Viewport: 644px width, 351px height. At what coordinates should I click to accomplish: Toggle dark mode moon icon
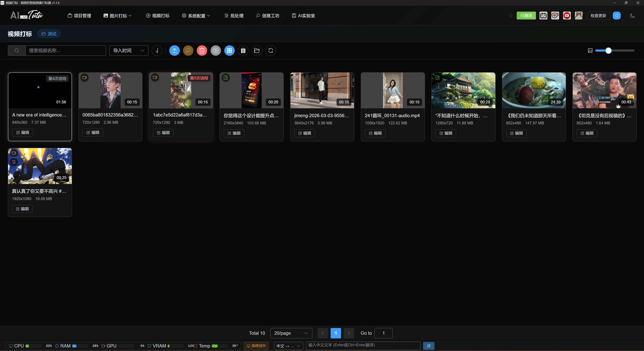tap(632, 15)
